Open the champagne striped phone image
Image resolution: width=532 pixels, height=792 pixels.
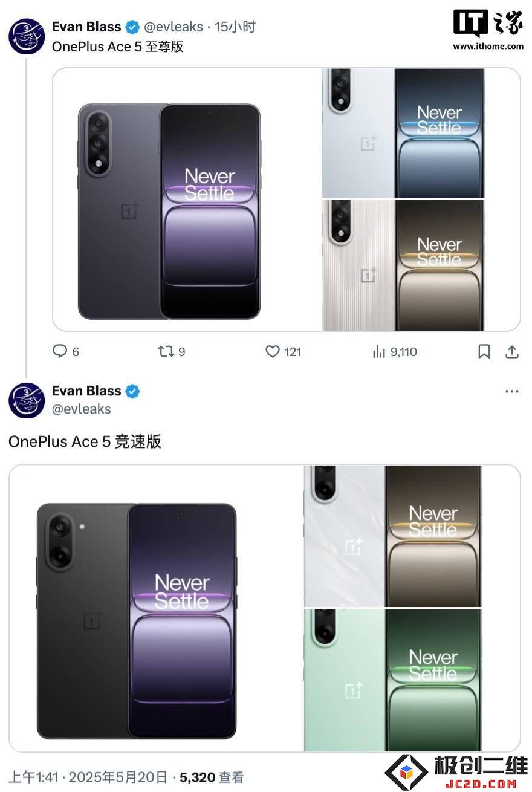[x=403, y=265]
